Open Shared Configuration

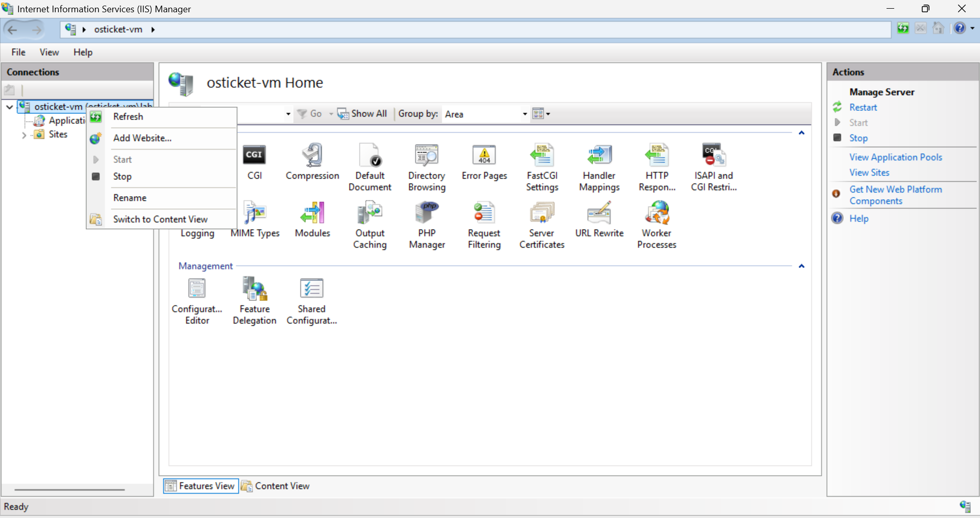tap(312, 301)
